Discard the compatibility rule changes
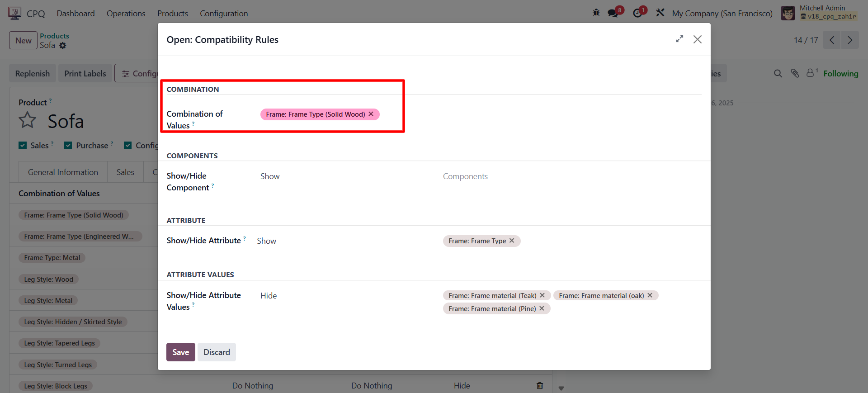This screenshot has height=393, width=868. 217,352
